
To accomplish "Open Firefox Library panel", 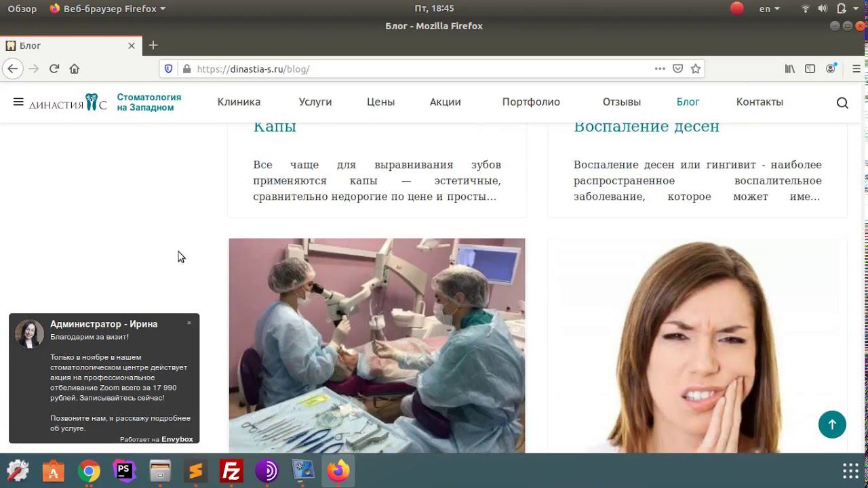I will coord(790,68).
